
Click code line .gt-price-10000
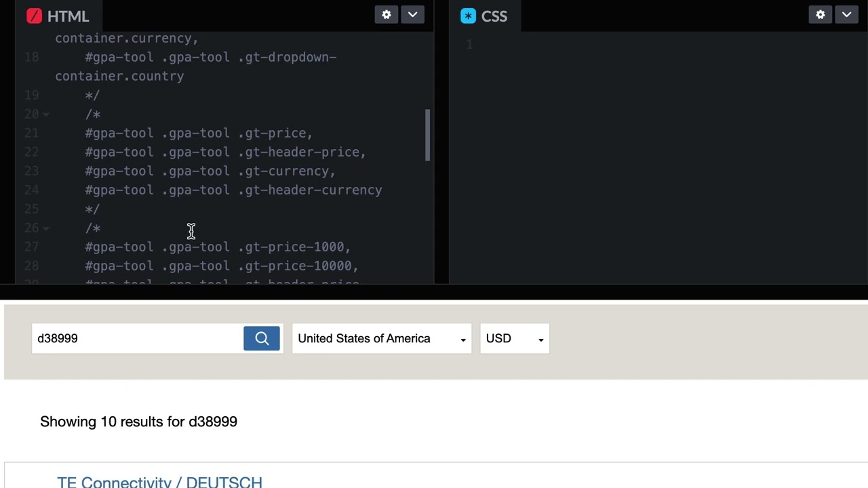click(x=222, y=266)
